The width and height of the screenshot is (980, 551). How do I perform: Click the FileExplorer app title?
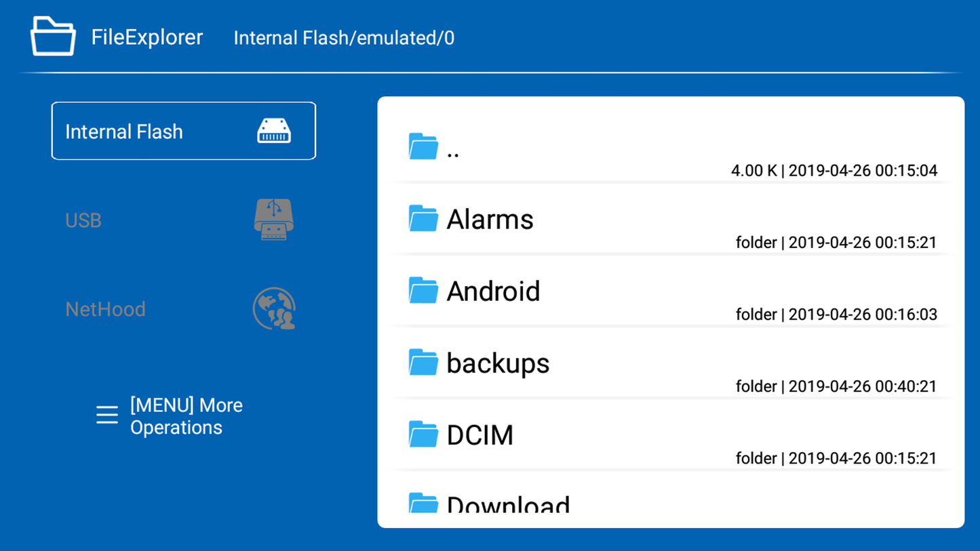(146, 37)
